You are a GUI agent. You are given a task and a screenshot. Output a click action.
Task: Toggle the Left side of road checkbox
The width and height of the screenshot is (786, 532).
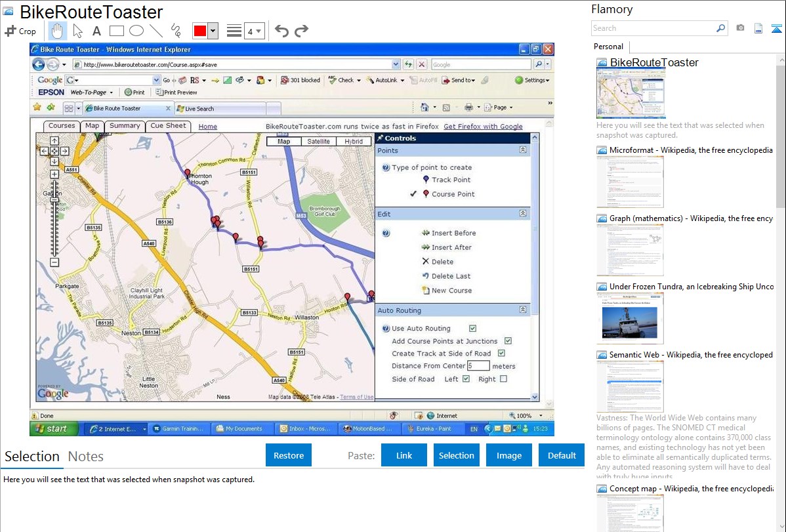point(466,379)
